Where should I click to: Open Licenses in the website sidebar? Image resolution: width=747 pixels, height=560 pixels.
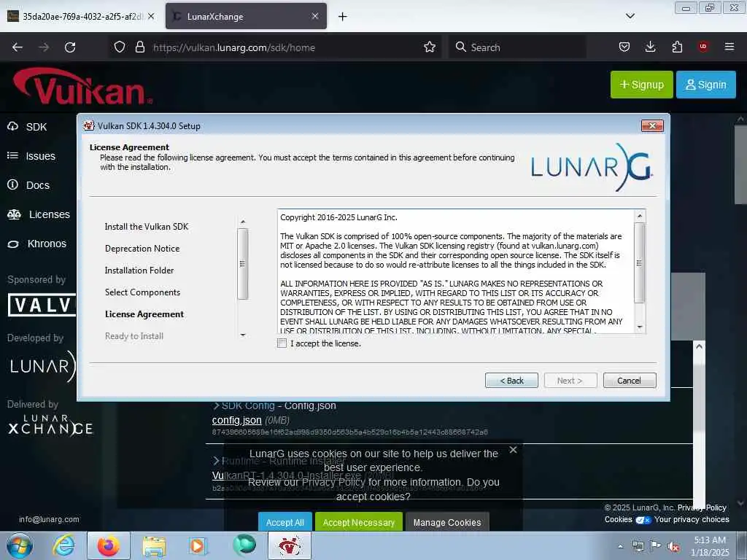[39, 214]
